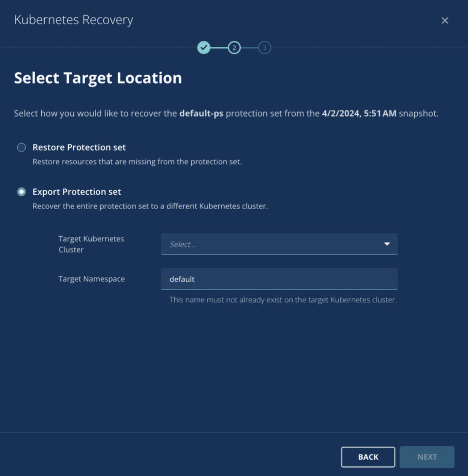Click the 'default-ps' protection set name
This screenshot has height=476, width=468.
point(201,113)
